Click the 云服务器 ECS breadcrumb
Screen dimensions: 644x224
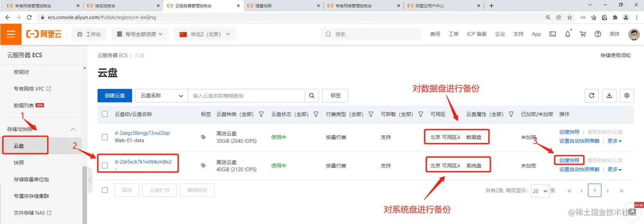coord(112,56)
